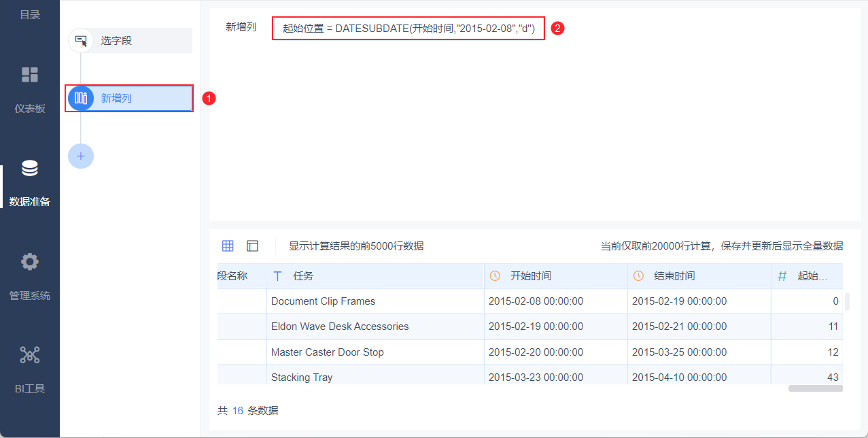Select the 新增列 step
The width and height of the screenshot is (868, 438).
coord(129,98)
